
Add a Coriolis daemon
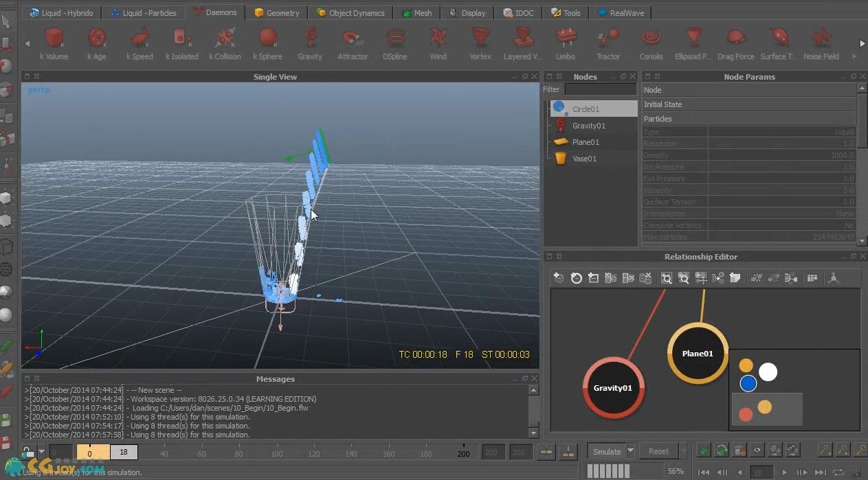click(651, 43)
